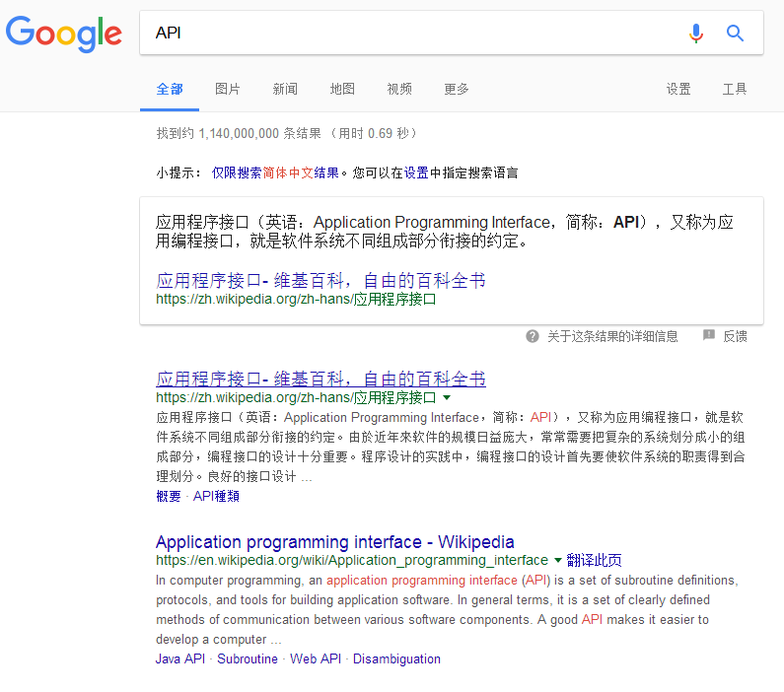This screenshot has width=784, height=692.
Task: Open the 地图 tab
Action: click(342, 89)
